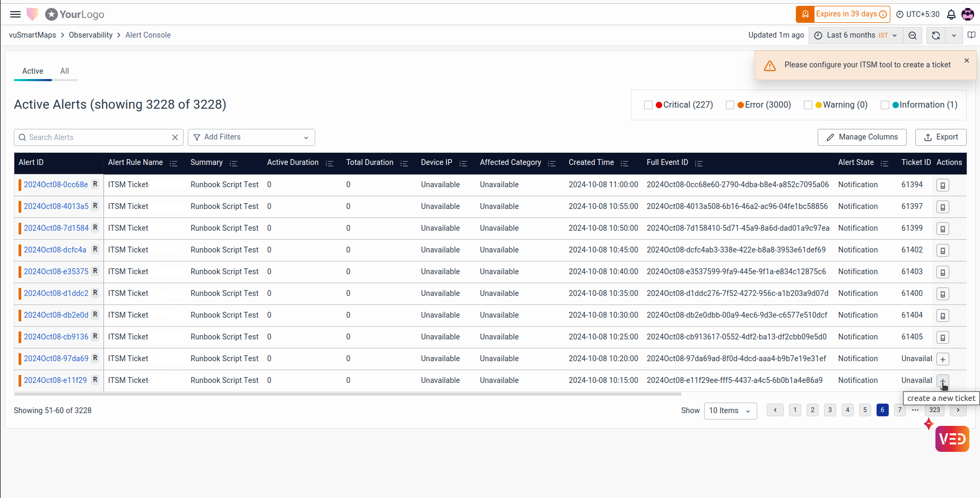Enable the Critical severity checkbox
The image size is (980, 498).
(x=648, y=105)
